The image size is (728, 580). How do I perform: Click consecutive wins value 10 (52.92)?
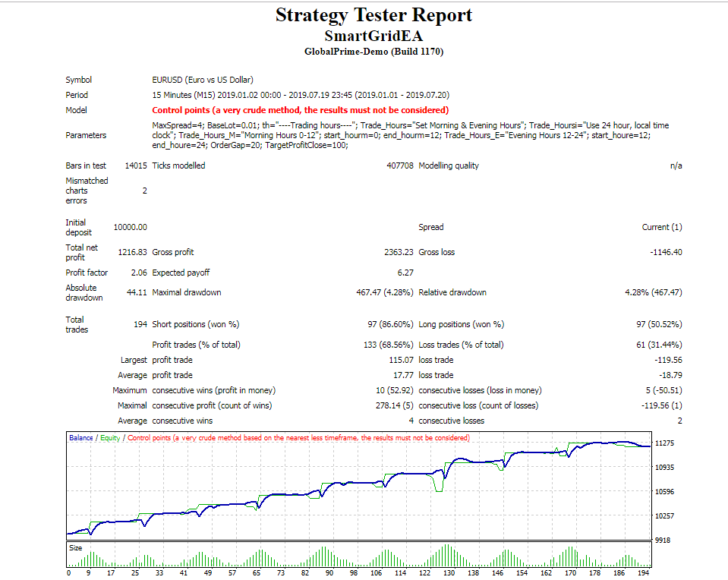point(394,390)
